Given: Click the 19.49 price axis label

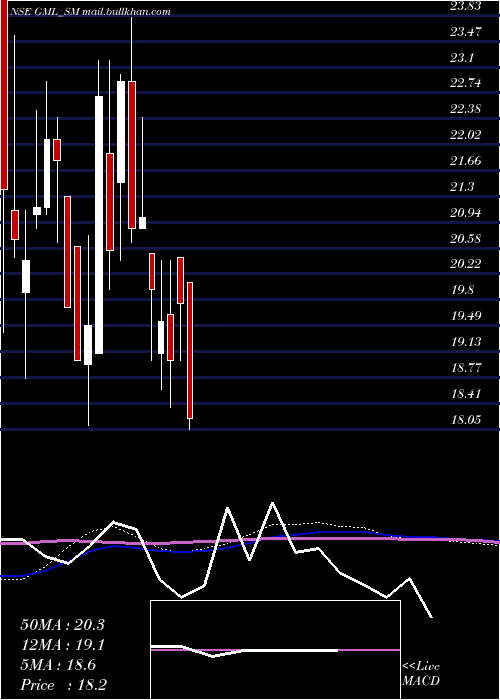Looking at the screenshot, I should (466, 316).
